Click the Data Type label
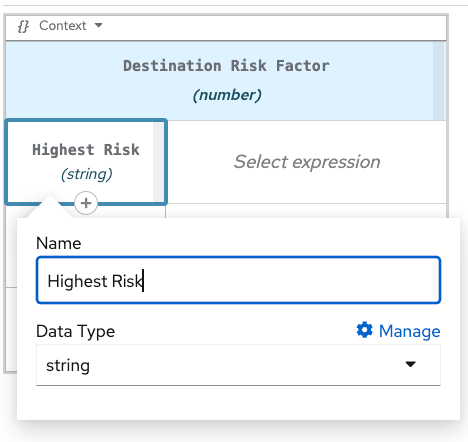Viewport: 468px width, 442px height. pos(76,331)
